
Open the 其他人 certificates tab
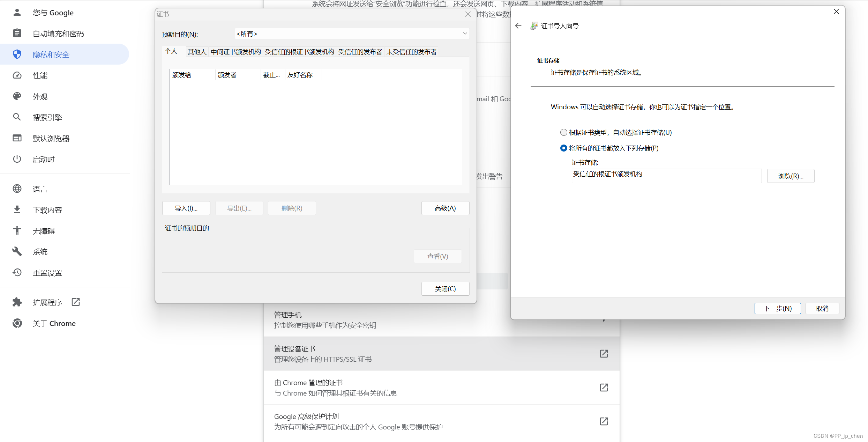197,52
